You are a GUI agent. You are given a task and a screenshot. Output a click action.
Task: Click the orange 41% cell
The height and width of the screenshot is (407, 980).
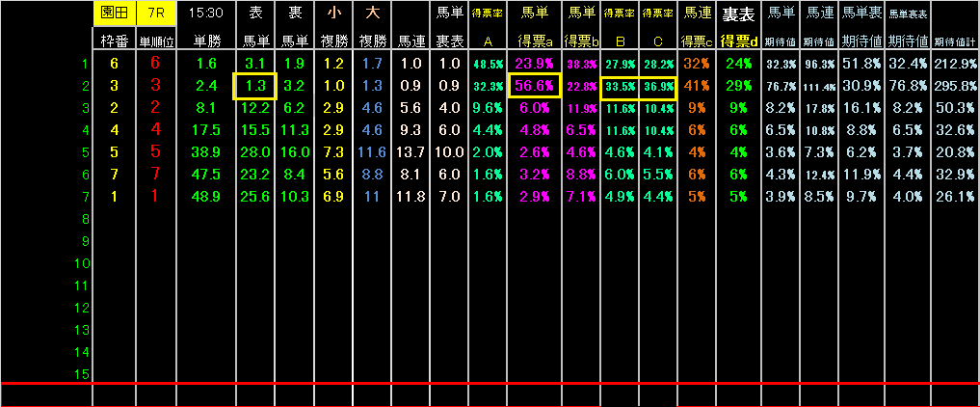point(697,86)
